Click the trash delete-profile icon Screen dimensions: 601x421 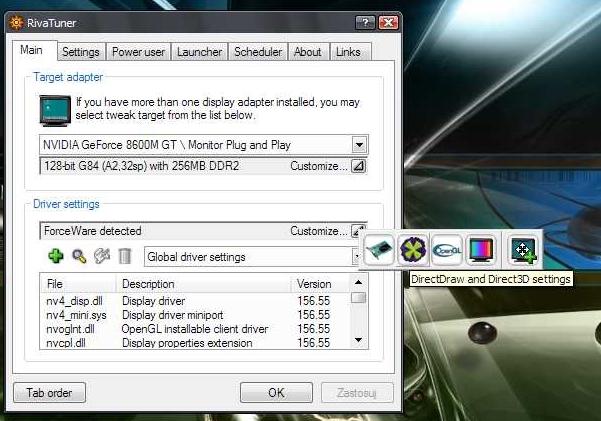125,256
